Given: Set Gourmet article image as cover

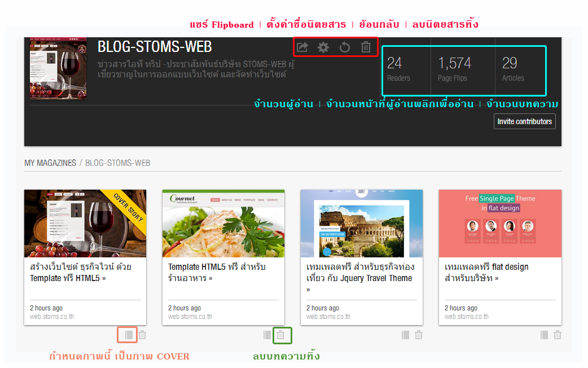Looking at the screenshot, I should [267, 335].
